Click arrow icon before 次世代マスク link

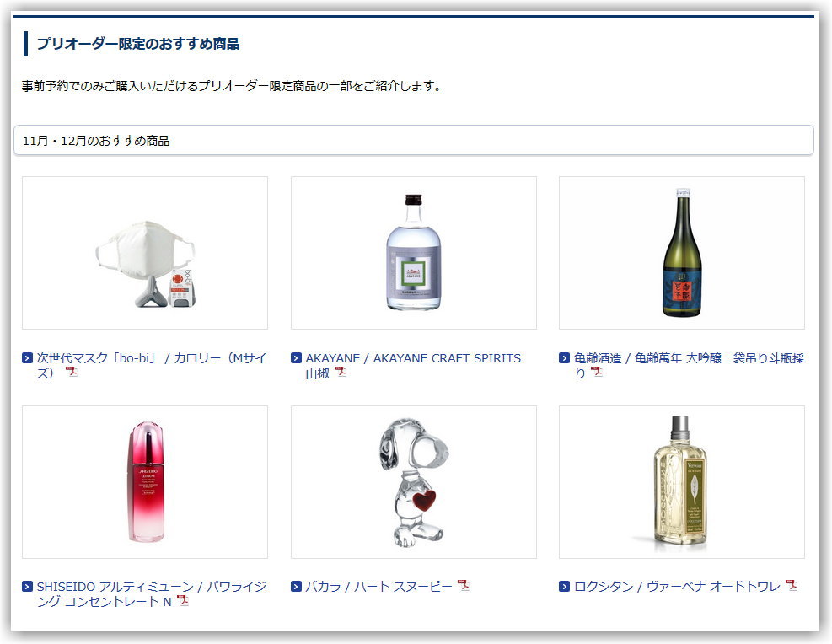pos(28,358)
